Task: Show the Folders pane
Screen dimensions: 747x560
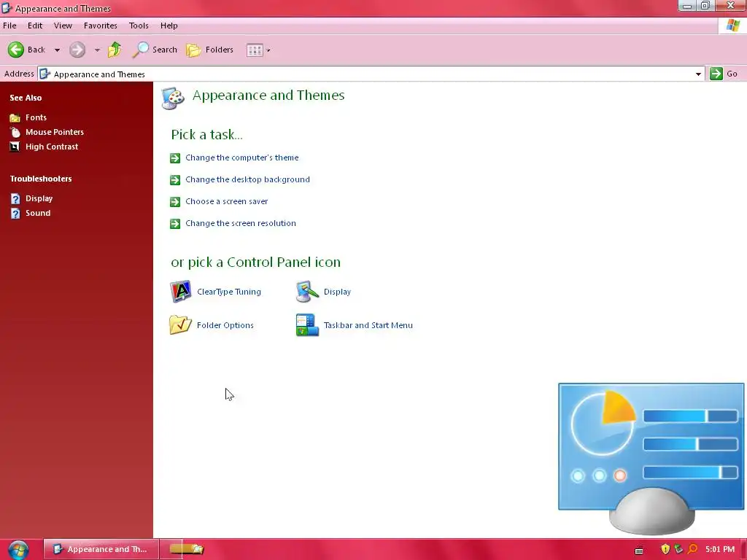Action: coord(209,50)
